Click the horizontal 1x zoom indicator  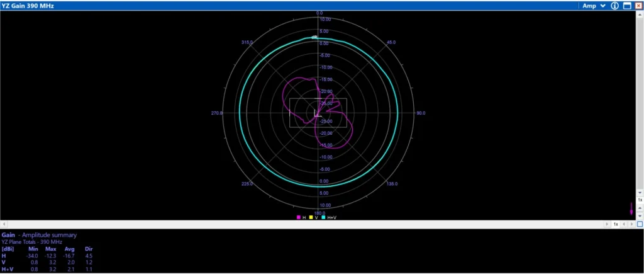coord(616,224)
